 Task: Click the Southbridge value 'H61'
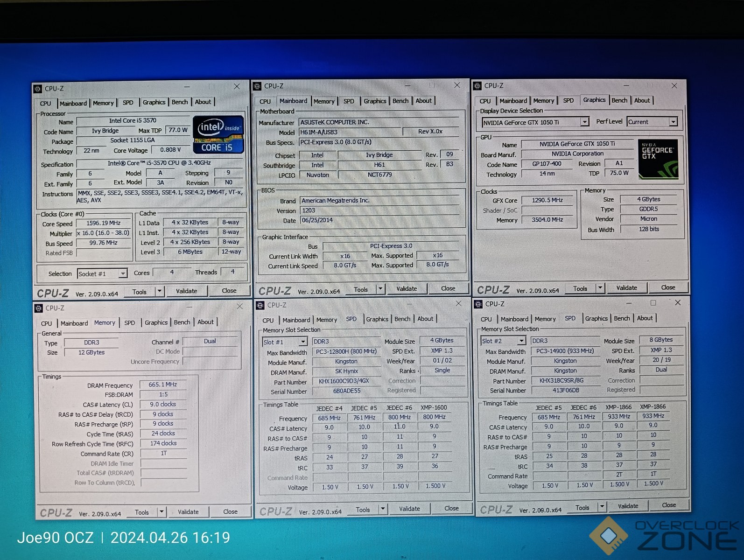[x=379, y=165]
